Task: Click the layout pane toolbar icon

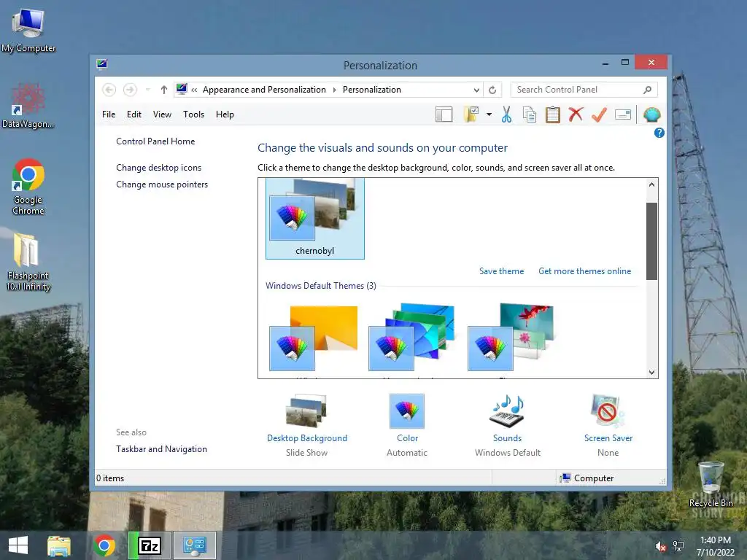Action: tap(444, 114)
